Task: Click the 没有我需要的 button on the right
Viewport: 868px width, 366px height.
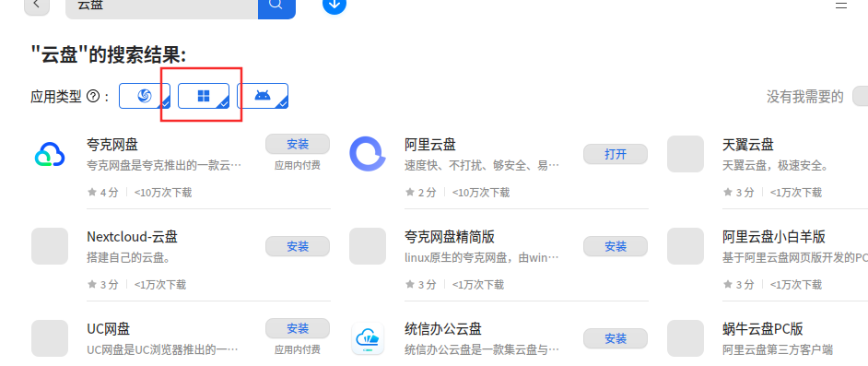Action: (860, 97)
